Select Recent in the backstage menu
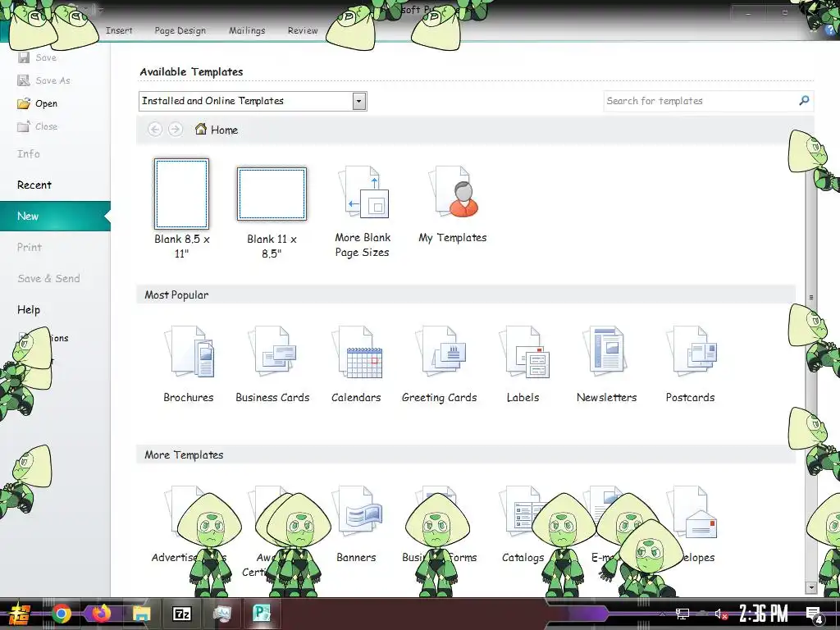 coord(34,185)
